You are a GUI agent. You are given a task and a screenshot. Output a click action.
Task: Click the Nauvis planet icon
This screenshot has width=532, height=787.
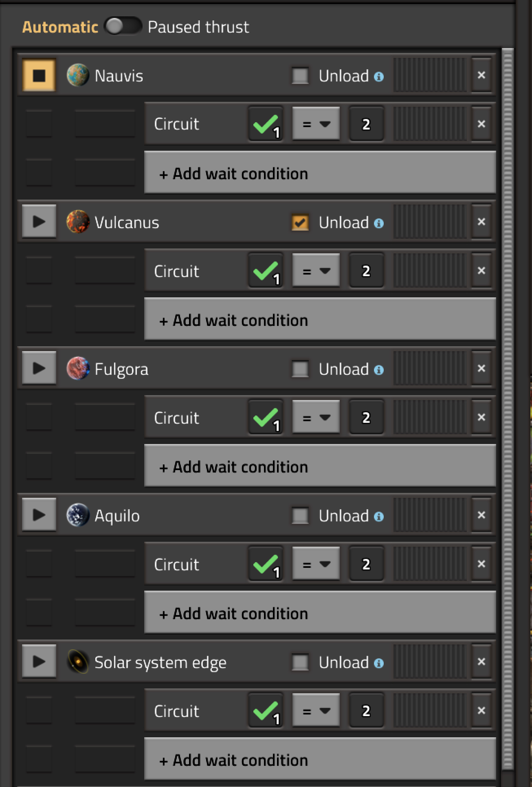coord(77,75)
